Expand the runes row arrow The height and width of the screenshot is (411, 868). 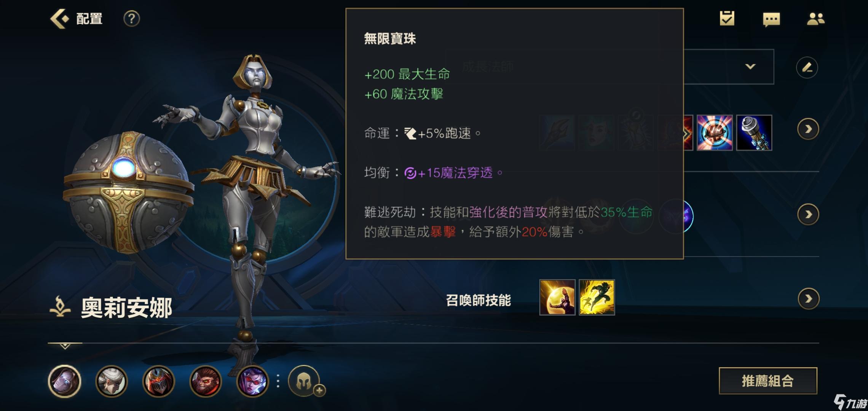point(808,215)
